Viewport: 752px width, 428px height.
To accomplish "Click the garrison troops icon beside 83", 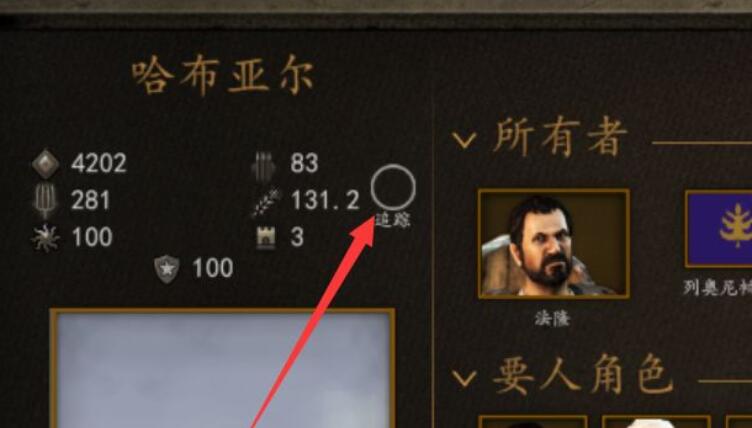I will click(x=264, y=165).
